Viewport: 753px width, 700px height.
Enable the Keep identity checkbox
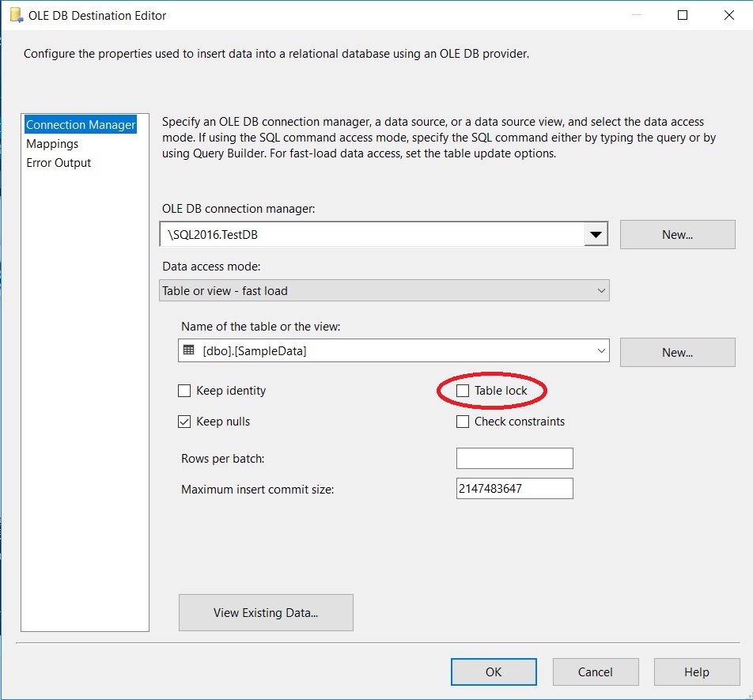click(184, 391)
